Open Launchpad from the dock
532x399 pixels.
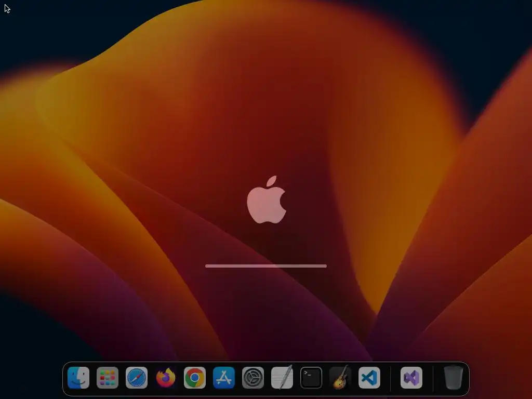click(108, 378)
